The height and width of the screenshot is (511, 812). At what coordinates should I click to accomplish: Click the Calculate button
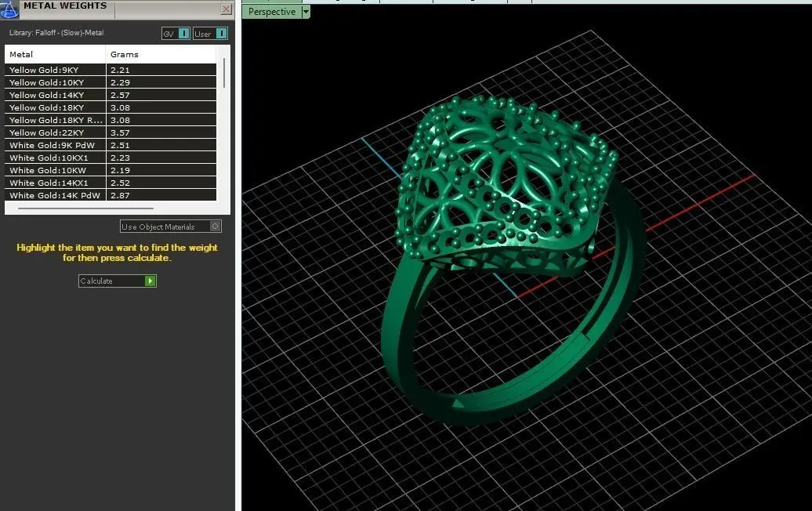[117, 281]
